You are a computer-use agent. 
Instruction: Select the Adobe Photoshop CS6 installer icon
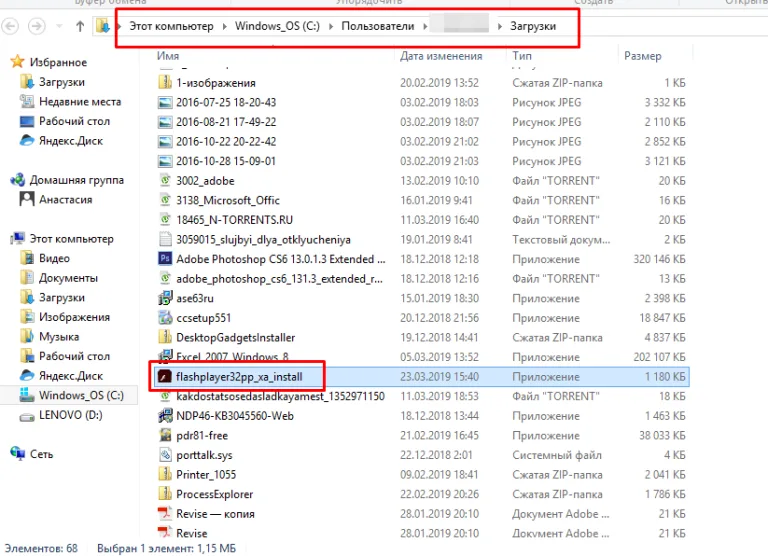pyautogui.click(x=165, y=259)
